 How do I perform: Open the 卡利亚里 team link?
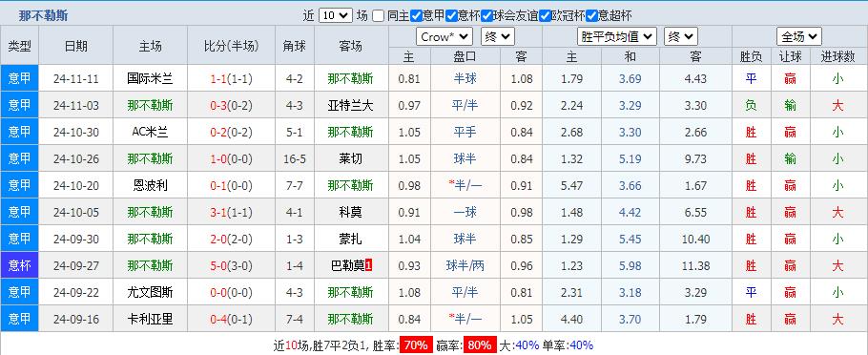click(150, 319)
